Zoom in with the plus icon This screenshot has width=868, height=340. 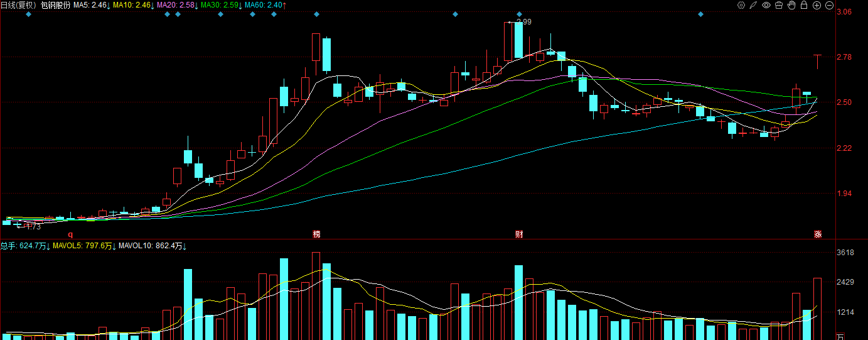point(817,5)
